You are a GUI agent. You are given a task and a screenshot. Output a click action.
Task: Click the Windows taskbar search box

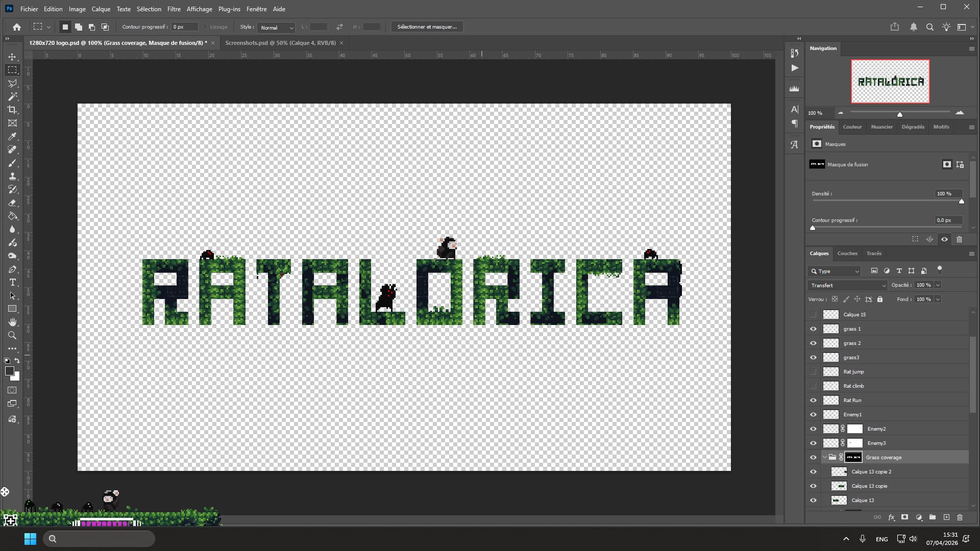(x=99, y=539)
